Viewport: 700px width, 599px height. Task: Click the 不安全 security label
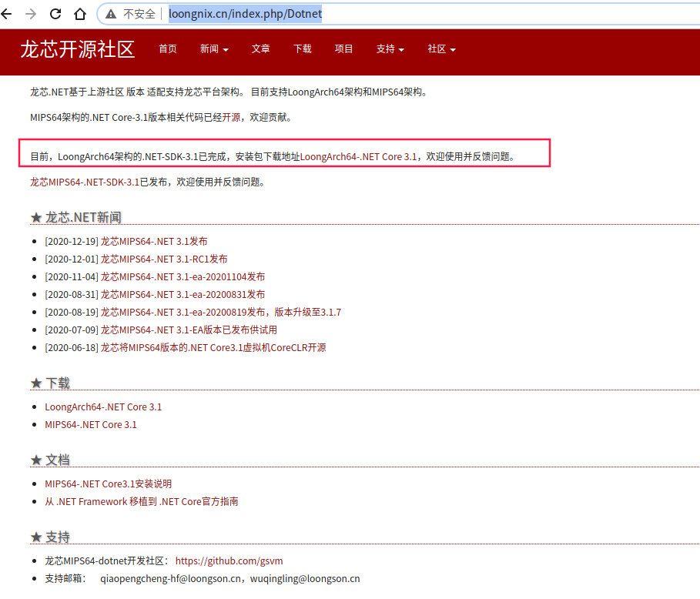click(x=139, y=14)
